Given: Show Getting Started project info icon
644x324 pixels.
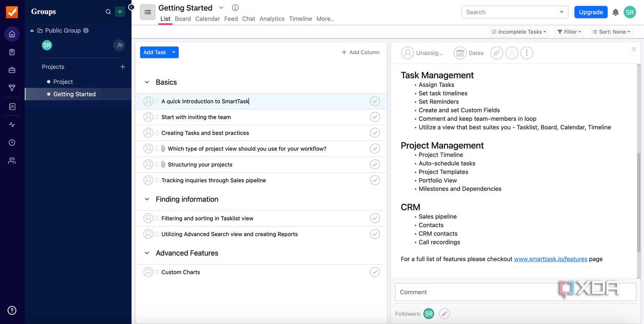Looking at the screenshot, I should click(235, 7).
